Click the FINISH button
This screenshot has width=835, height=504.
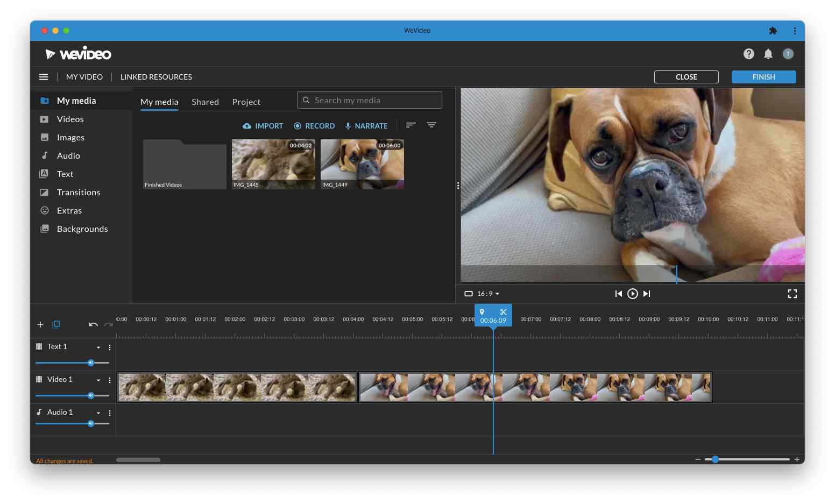point(763,76)
